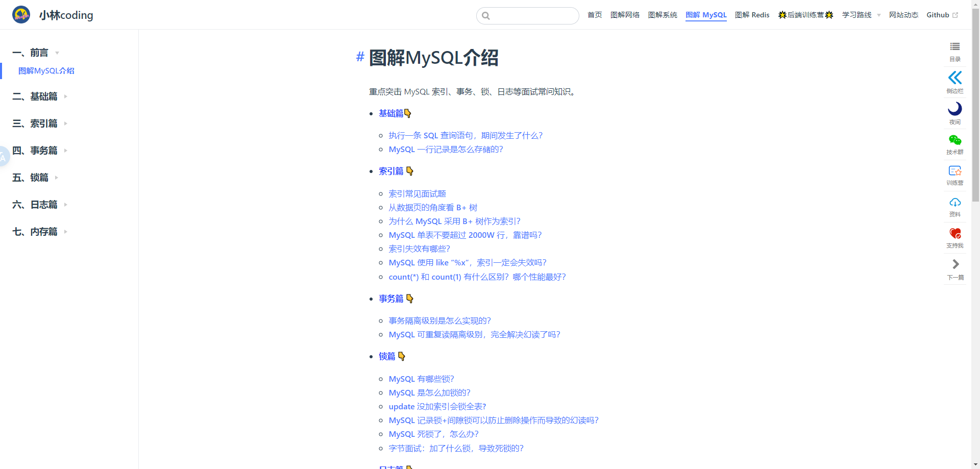Toggle sidebar visibility with double-arrow icon
Image resolution: width=980 pixels, height=469 pixels.
pyautogui.click(x=954, y=78)
